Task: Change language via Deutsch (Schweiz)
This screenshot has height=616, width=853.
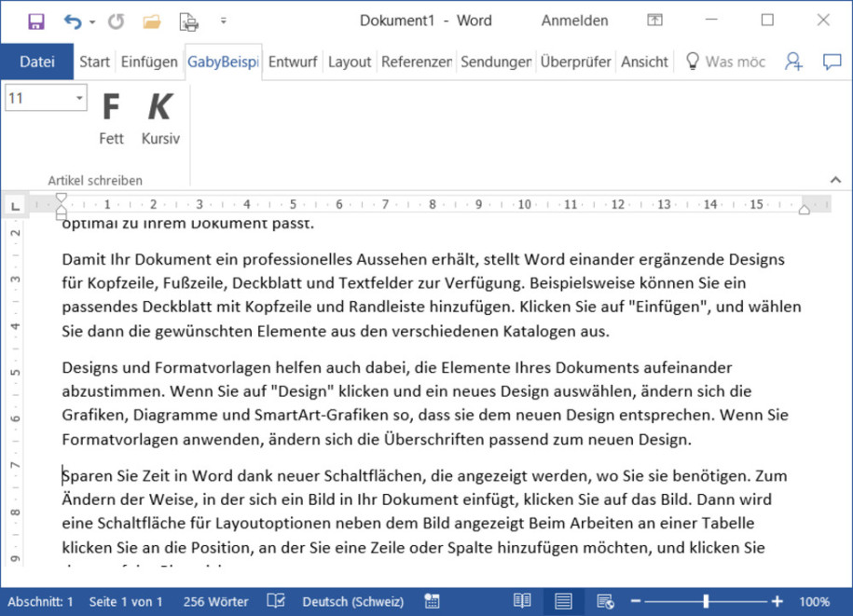Action: tap(353, 601)
